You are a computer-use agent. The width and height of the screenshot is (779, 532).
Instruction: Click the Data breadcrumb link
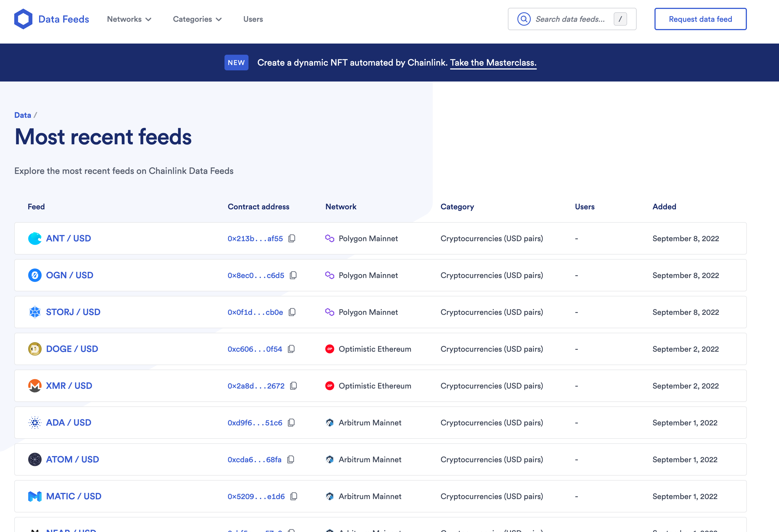(x=22, y=115)
